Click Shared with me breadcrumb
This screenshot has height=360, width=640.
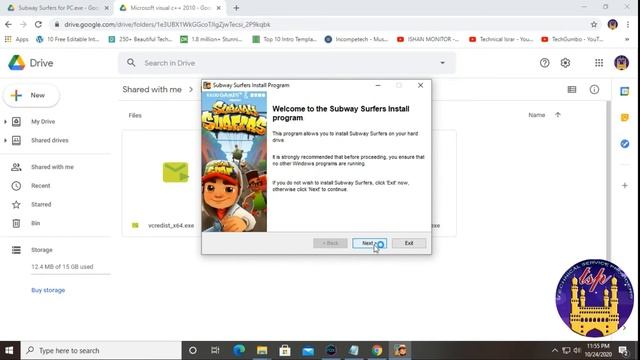pos(152,89)
